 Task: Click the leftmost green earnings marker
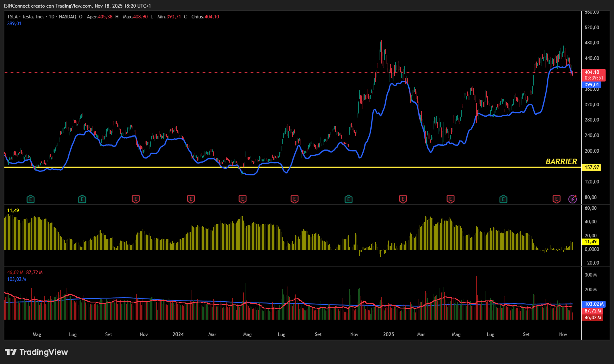point(30,199)
